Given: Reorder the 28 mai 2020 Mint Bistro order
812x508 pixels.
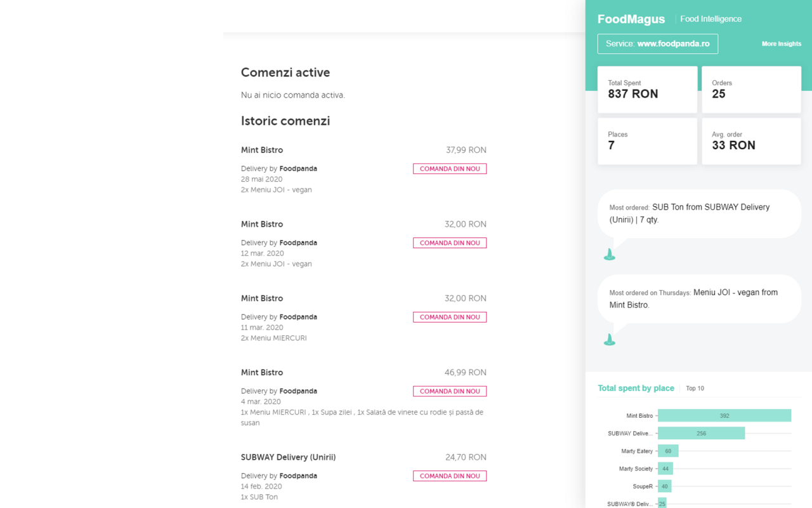Looking at the screenshot, I should pyautogui.click(x=450, y=169).
